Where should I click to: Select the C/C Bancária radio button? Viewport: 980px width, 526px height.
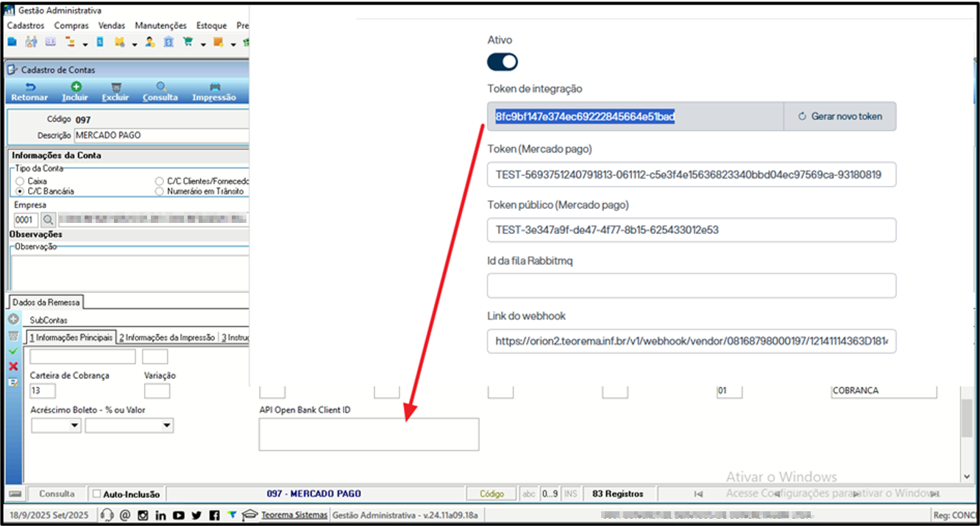20,191
